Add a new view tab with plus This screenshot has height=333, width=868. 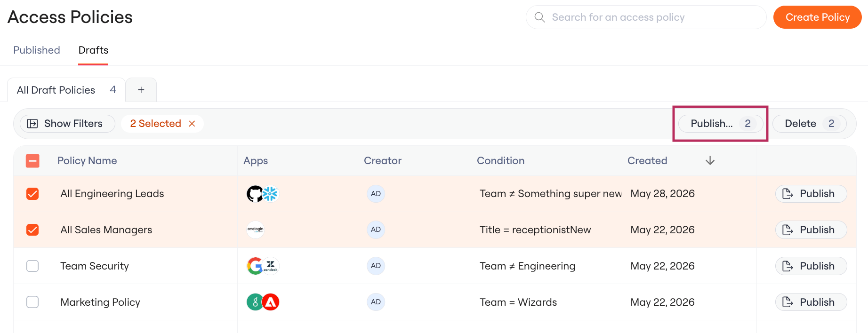click(x=141, y=90)
